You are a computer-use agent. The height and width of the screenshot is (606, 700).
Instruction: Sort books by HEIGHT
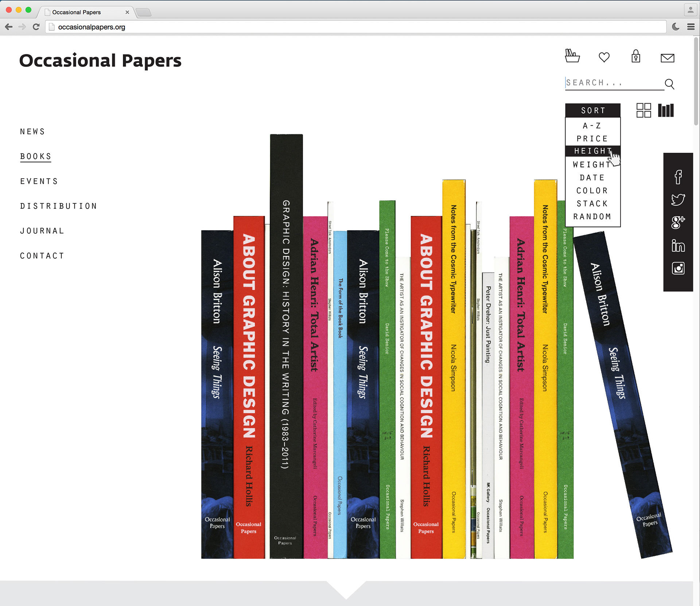(592, 151)
